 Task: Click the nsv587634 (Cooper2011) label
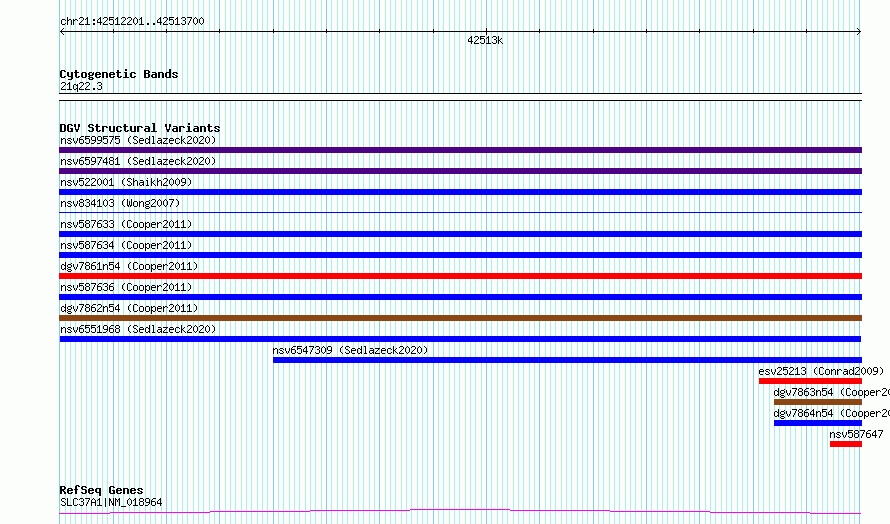click(x=126, y=245)
